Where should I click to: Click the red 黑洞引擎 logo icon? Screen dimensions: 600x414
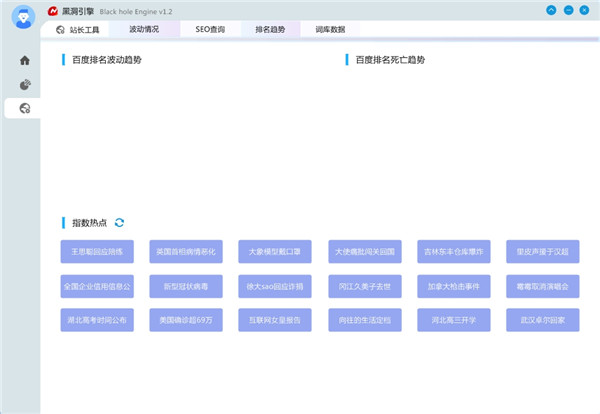tap(53, 11)
